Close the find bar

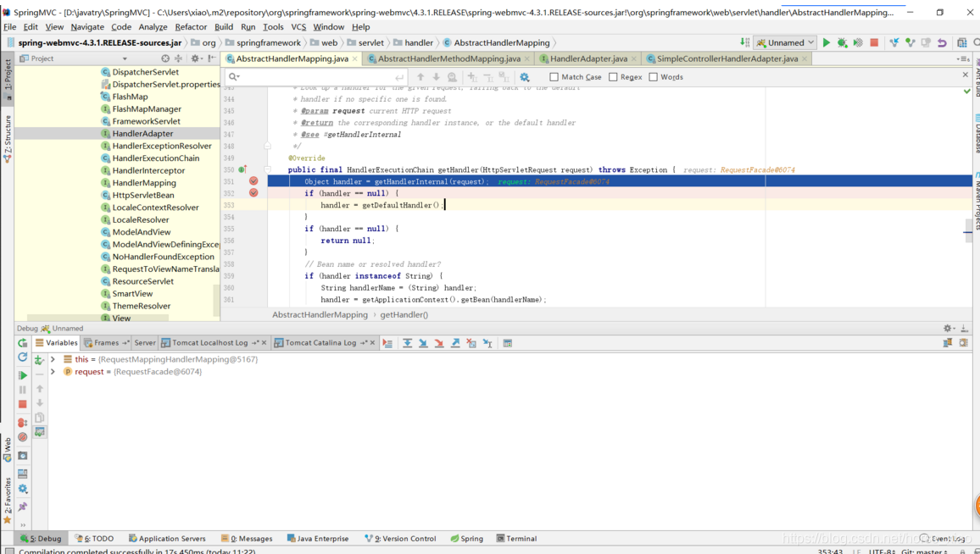click(x=965, y=75)
